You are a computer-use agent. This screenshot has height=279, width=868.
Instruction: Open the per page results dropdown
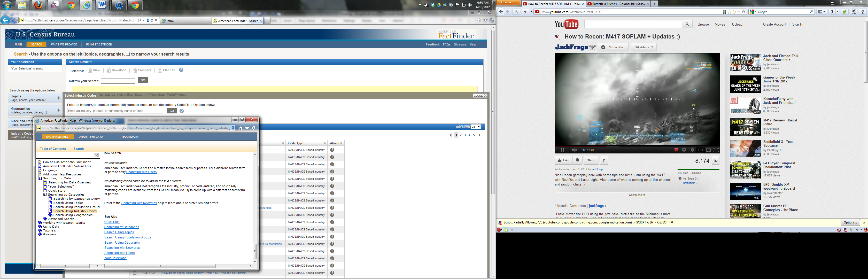click(476, 127)
